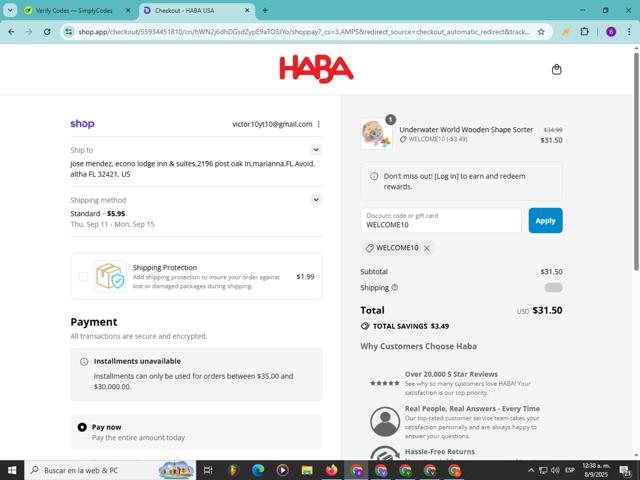The image size is (640, 480).
Task: Select the Pay now radio option
Action: coord(82,427)
